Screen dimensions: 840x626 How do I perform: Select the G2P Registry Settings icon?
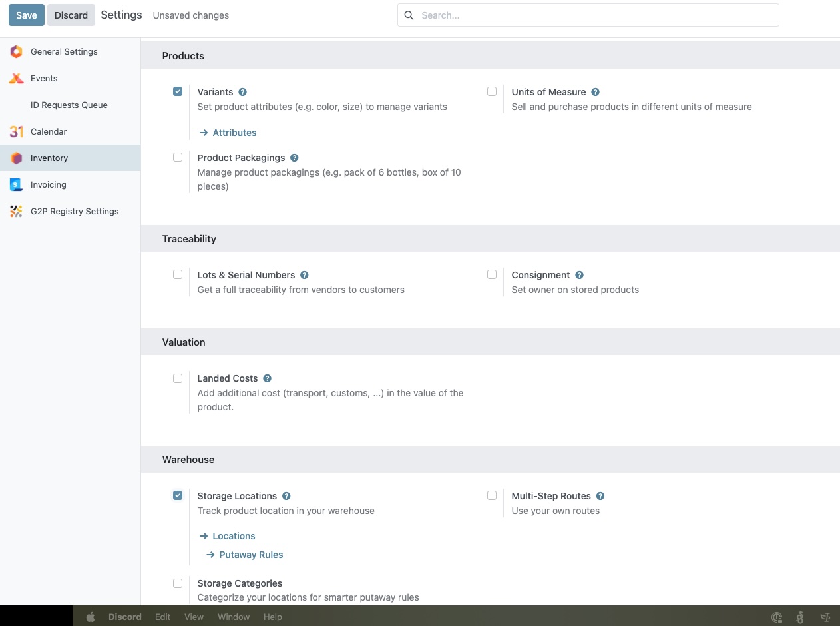[x=16, y=211]
